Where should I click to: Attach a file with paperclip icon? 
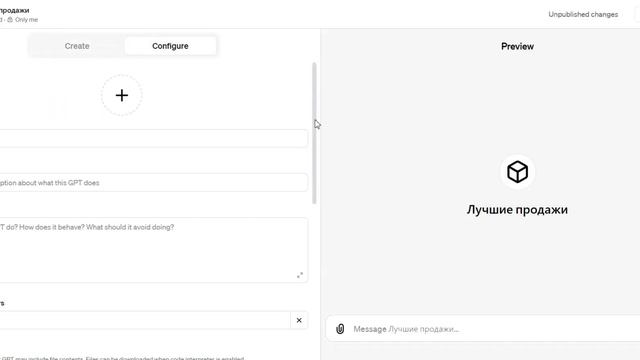click(x=340, y=329)
